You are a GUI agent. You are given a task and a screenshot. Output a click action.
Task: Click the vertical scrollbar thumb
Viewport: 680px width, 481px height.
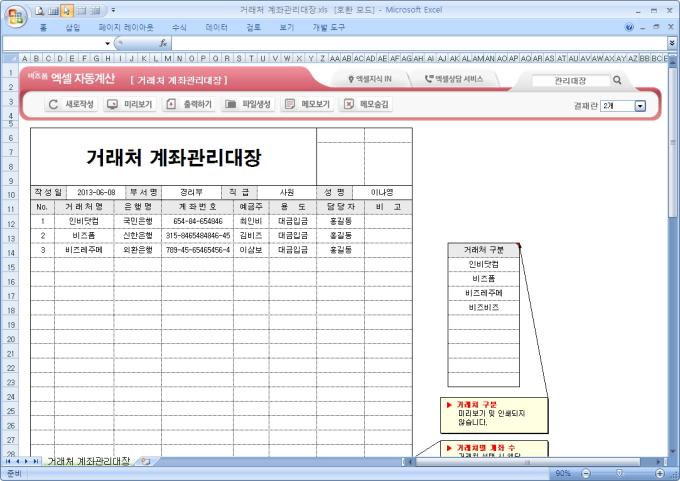pyautogui.click(x=673, y=142)
